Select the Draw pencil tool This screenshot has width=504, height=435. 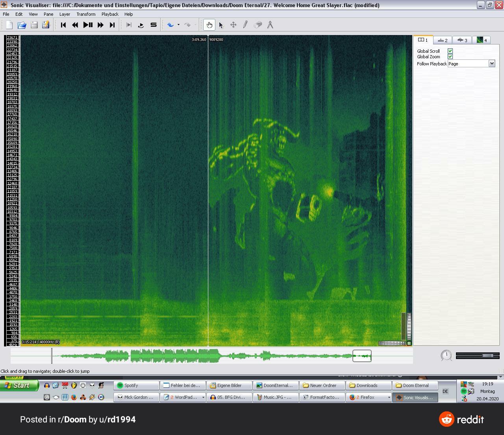245,25
